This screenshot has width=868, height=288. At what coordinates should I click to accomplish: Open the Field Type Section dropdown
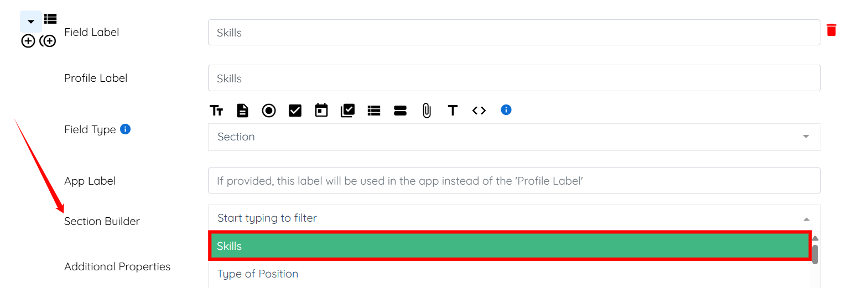513,137
